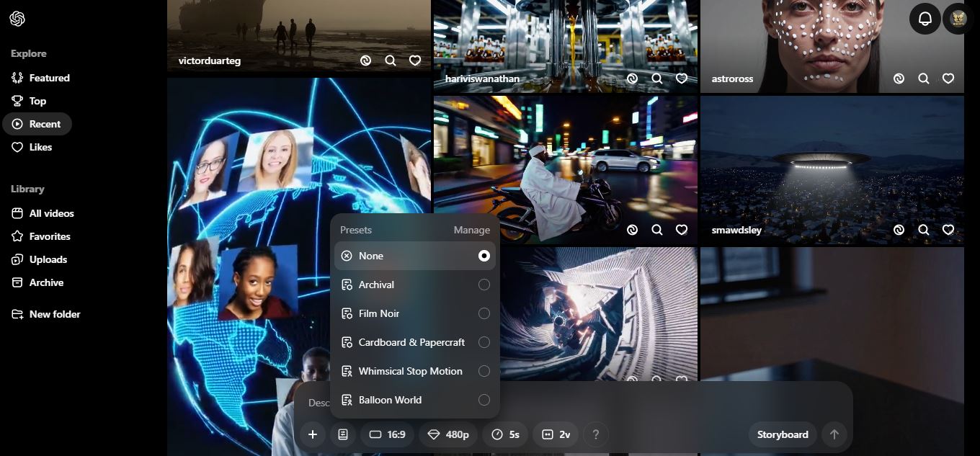Open the notifications bell
This screenshot has width=980, height=456.
coord(925,19)
